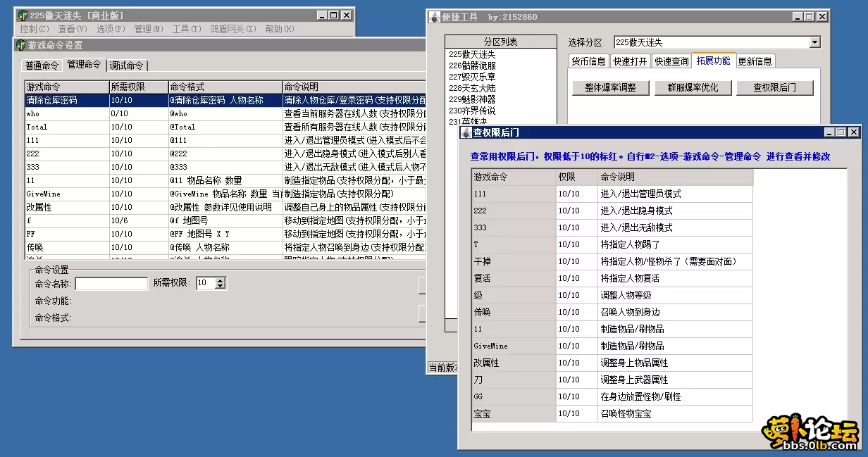Switch to the 普通命令 tab

click(42, 65)
